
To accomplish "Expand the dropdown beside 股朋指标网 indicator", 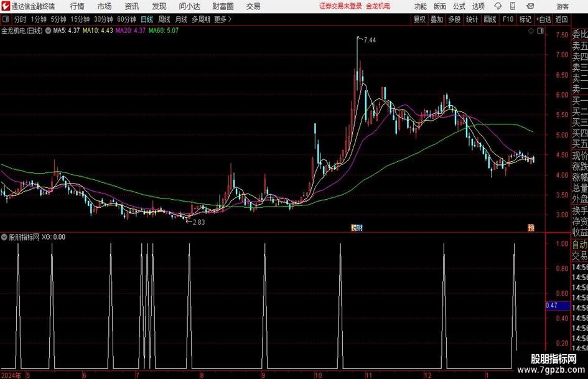I will click(x=4, y=237).
